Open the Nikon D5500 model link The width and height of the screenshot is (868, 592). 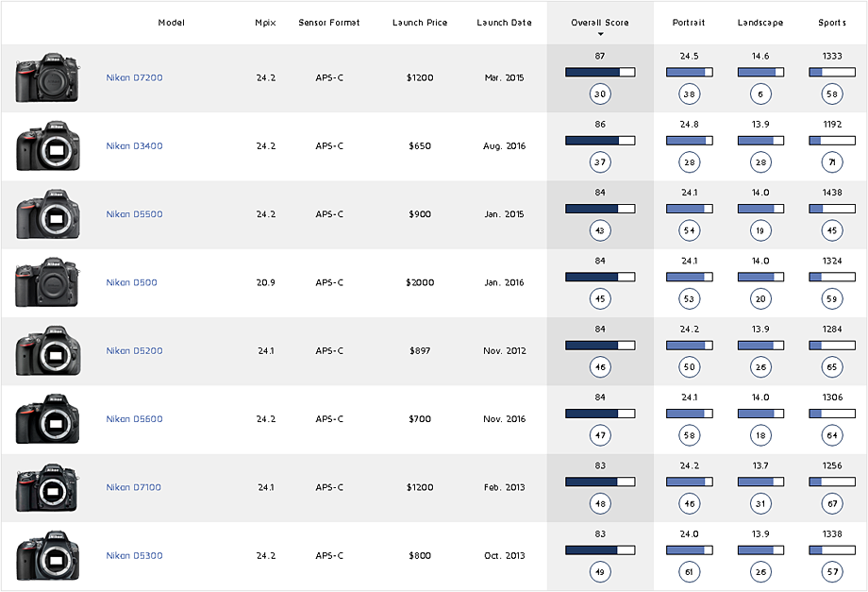click(x=134, y=214)
